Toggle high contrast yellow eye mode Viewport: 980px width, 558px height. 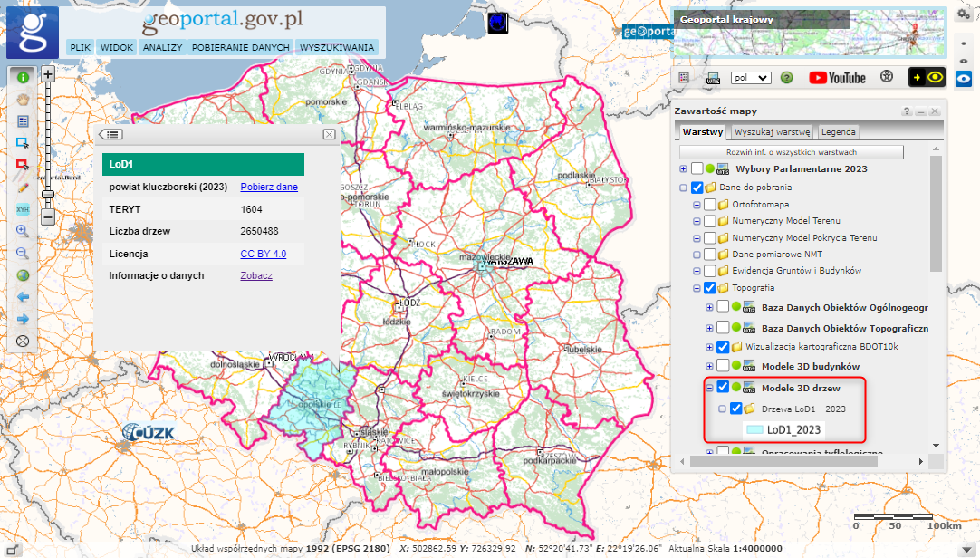point(927,78)
